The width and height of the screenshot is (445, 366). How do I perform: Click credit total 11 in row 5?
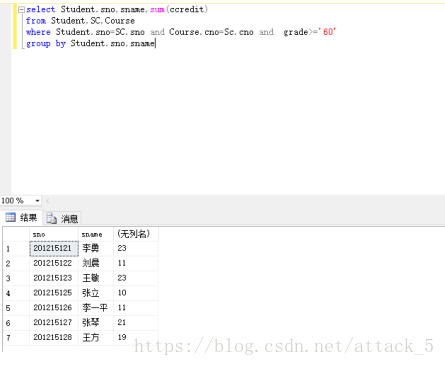136,308
